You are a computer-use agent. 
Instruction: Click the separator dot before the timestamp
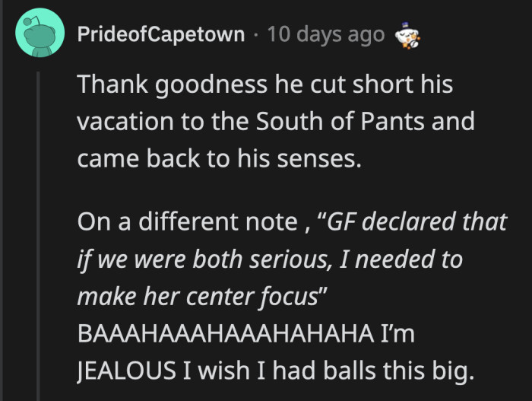coord(257,35)
